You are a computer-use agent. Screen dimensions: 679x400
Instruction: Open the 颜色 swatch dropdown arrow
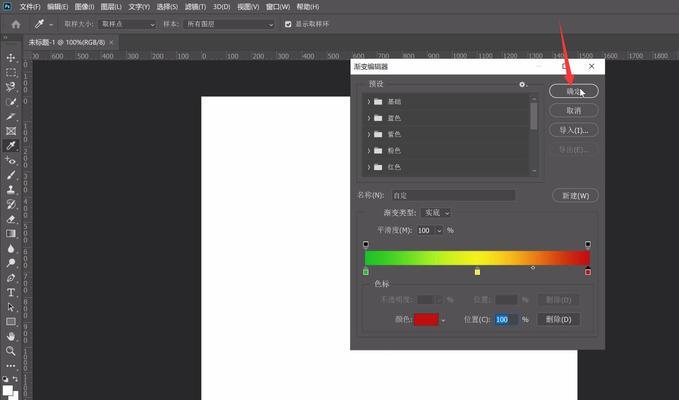(443, 320)
